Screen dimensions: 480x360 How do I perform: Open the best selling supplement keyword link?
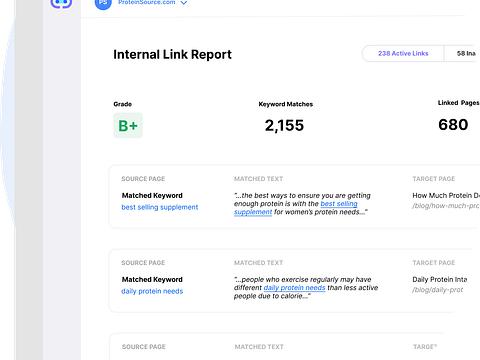coord(160,207)
